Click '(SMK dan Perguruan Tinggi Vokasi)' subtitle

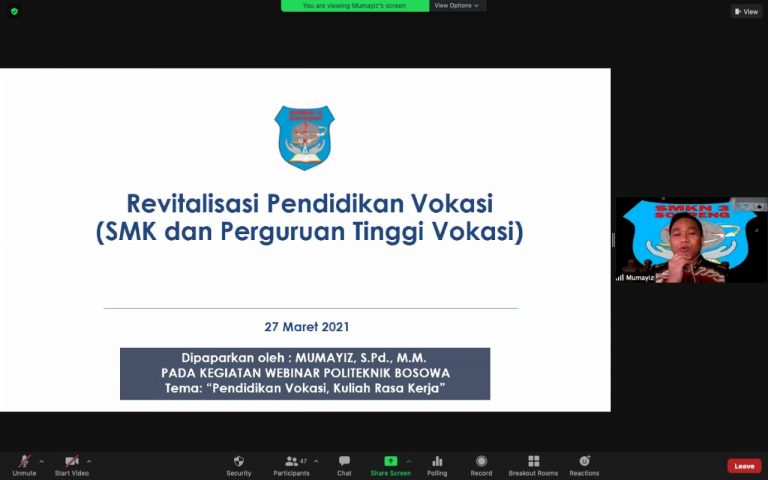[x=310, y=232]
